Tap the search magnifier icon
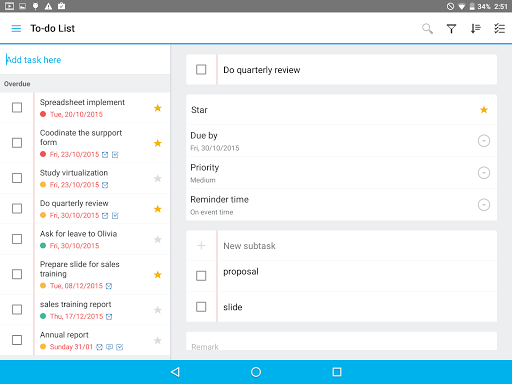The height and width of the screenshot is (384, 512). click(427, 29)
